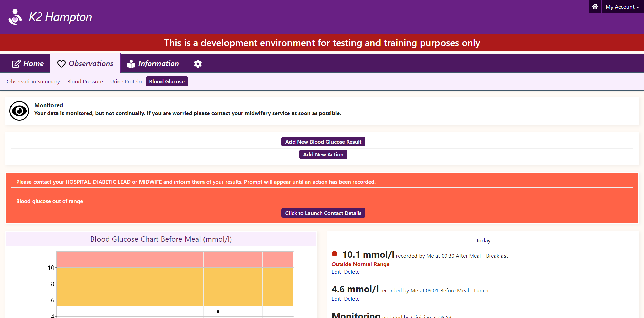644x318 pixels.
Task: Click the y-axis label 6 on chart
Action: pos(52,300)
